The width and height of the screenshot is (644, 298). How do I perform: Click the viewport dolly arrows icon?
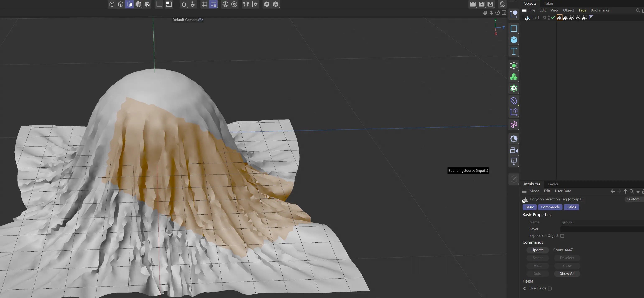(x=491, y=13)
